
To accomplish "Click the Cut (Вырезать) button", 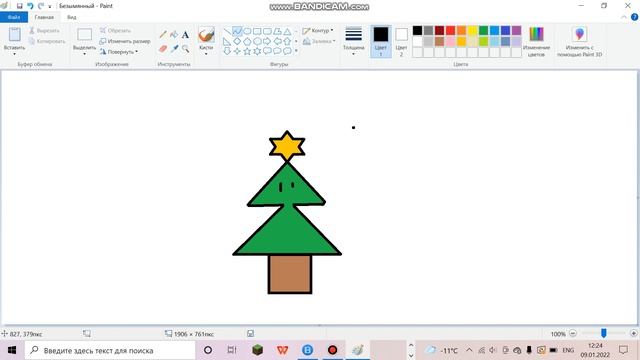I will tap(44, 31).
